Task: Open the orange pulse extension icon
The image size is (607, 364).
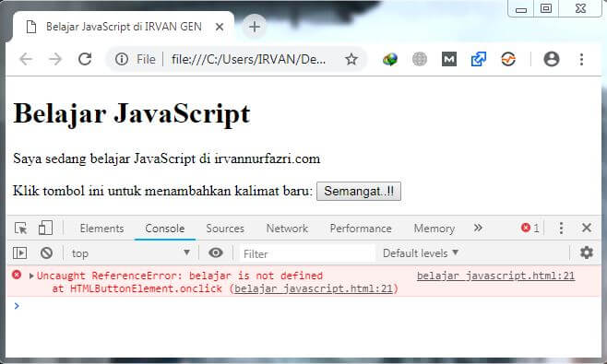Action: click(508, 59)
